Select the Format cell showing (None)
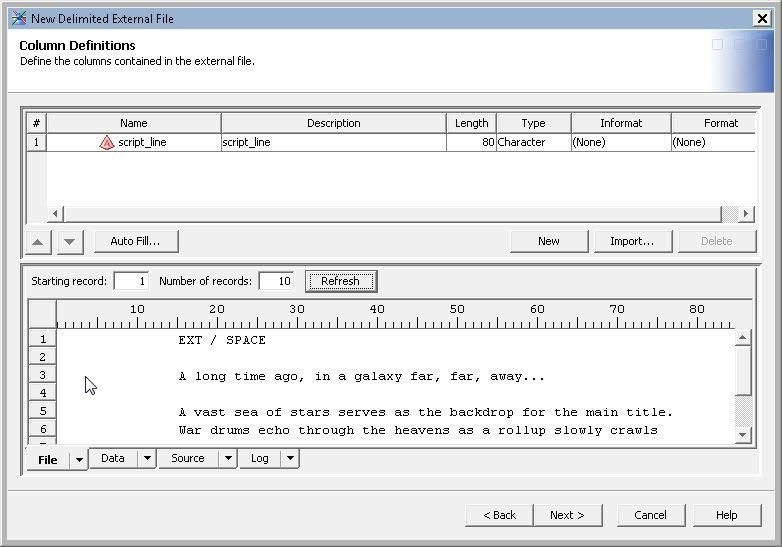The width and height of the screenshot is (782, 547). click(714, 143)
